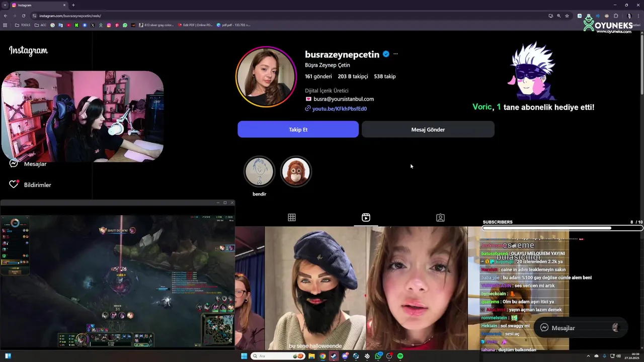View the 203 B takipçi followers list
Image resolution: width=644 pixels, height=362 pixels.
353,76
